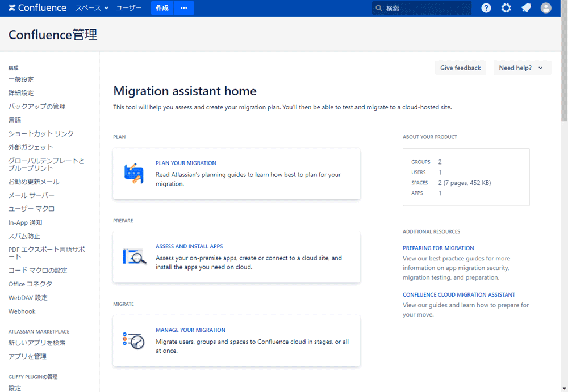Open the PLAN YOUR MIGRATION link
The image size is (568, 392).
click(x=186, y=163)
